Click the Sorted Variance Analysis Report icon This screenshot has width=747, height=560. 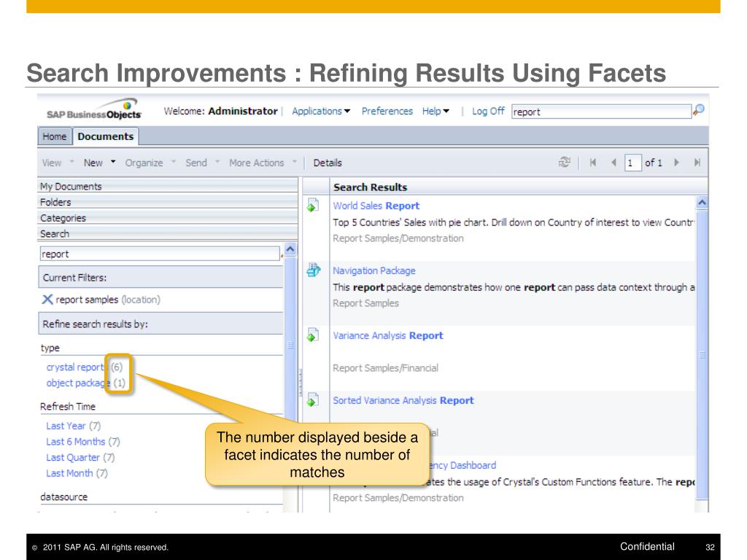click(313, 400)
